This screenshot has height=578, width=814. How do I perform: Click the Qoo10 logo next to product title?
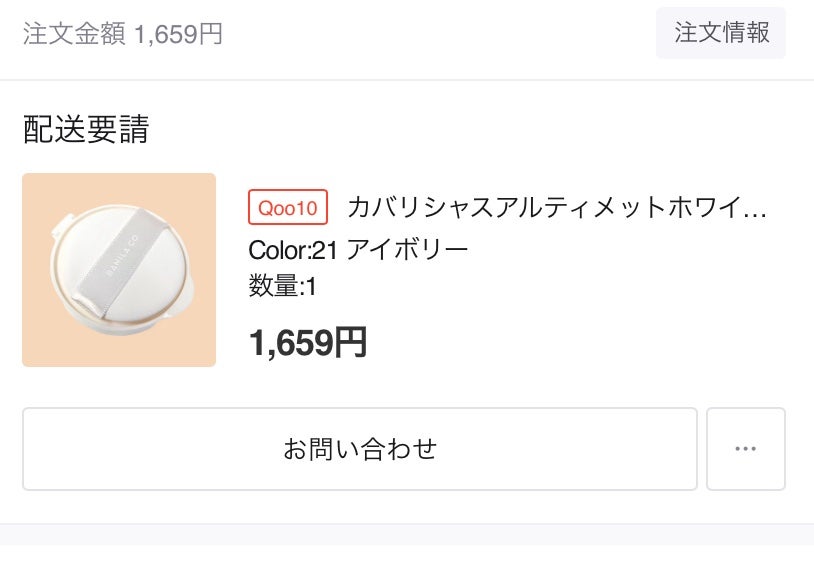(287, 207)
